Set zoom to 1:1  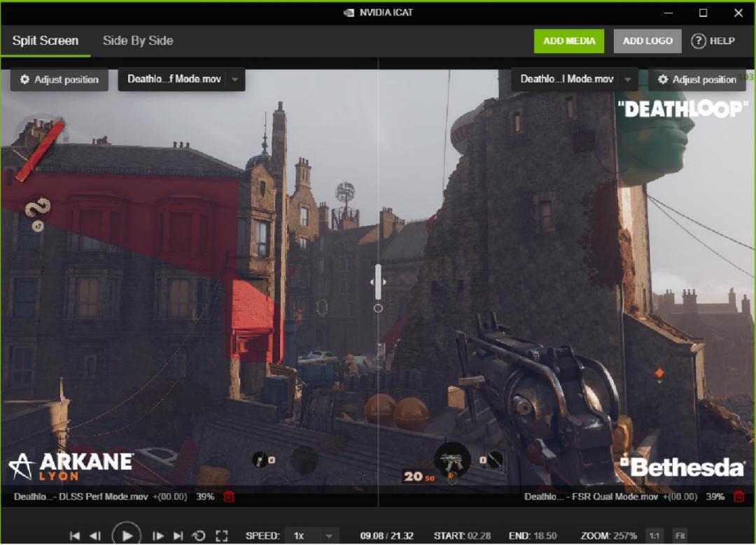tap(654, 536)
